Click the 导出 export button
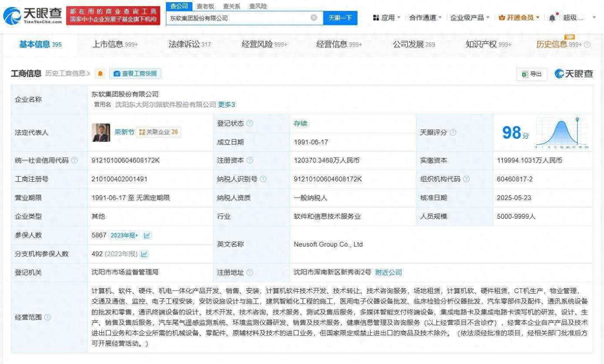604x364 pixels. pyautogui.click(x=531, y=74)
